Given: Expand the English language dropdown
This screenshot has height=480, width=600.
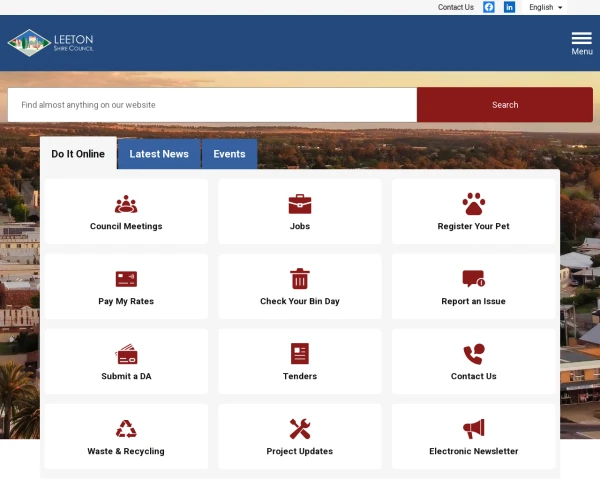Looking at the screenshot, I should point(546,7).
